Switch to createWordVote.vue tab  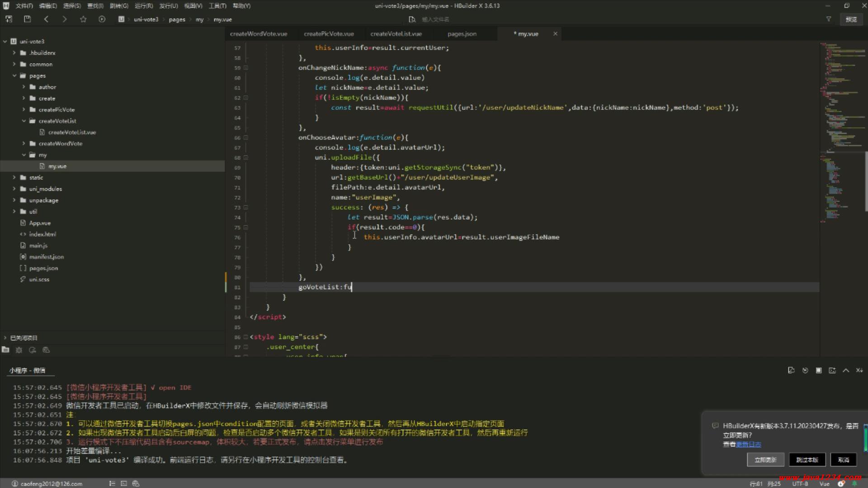coord(259,34)
